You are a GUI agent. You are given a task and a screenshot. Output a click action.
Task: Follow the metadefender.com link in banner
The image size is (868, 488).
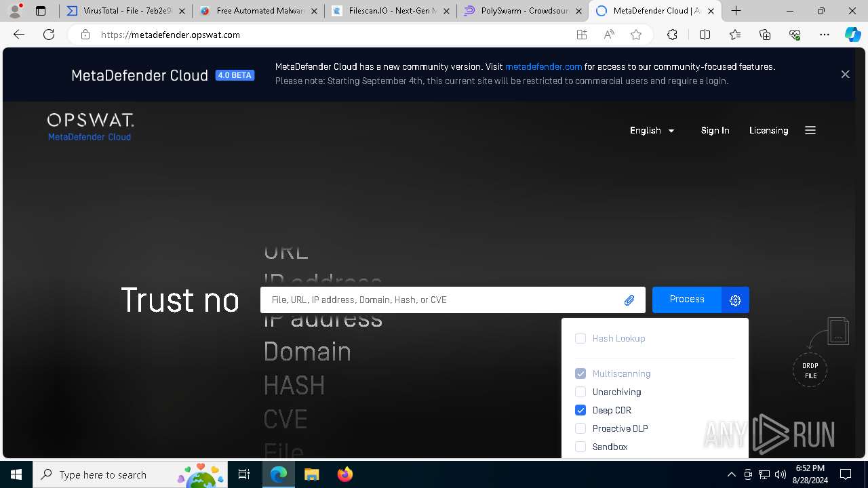(x=543, y=66)
